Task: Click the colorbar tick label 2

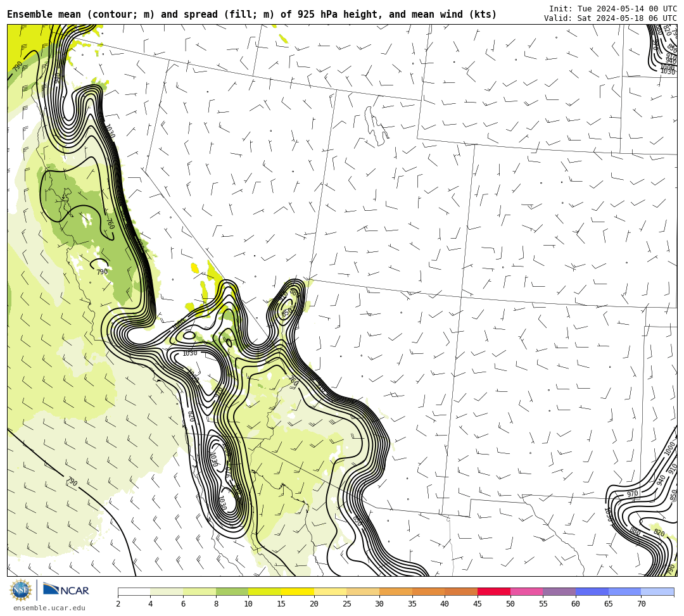Action: tap(118, 604)
